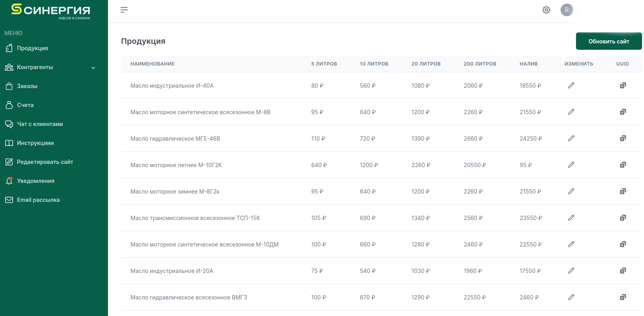The image size is (644, 316).
Task: Select name Масло гидравлическое МГЕ-46В
Action: click(175, 139)
